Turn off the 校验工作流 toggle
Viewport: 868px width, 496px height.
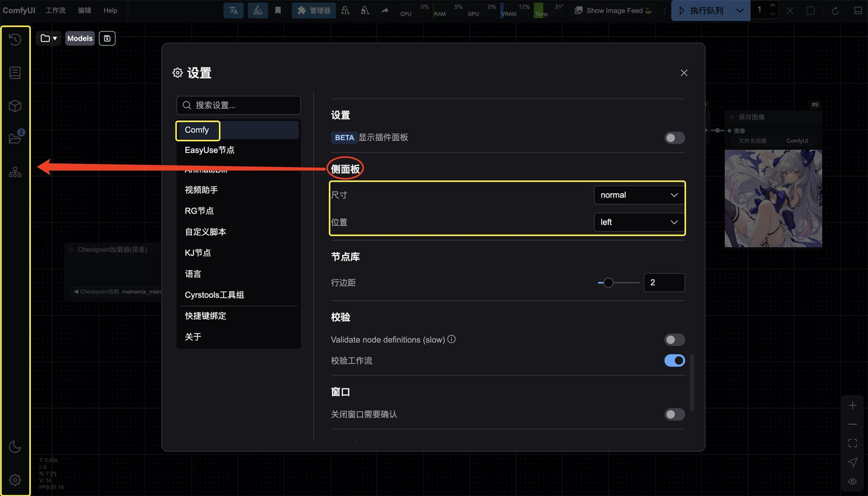(x=674, y=360)
